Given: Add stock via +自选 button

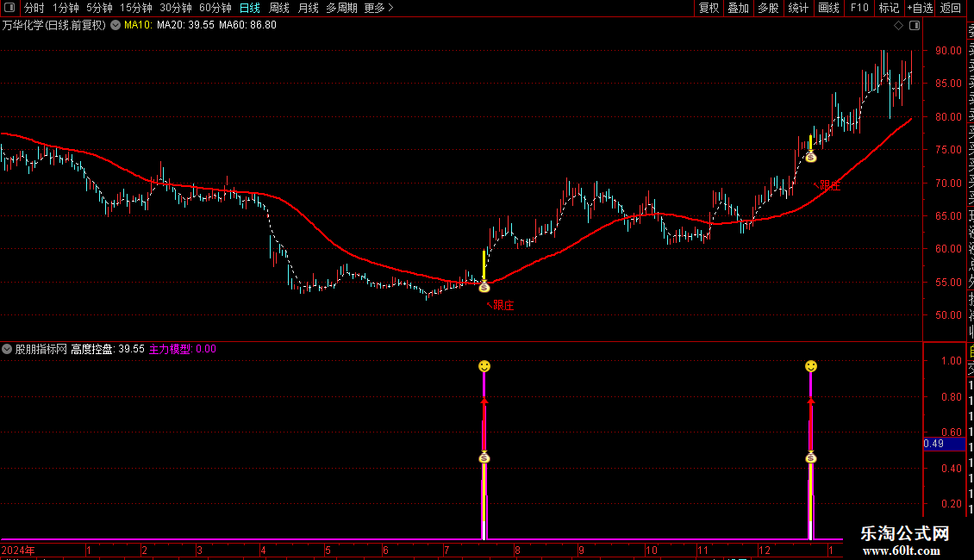Looking at the screenshot, I should click(x=920, y=8).
